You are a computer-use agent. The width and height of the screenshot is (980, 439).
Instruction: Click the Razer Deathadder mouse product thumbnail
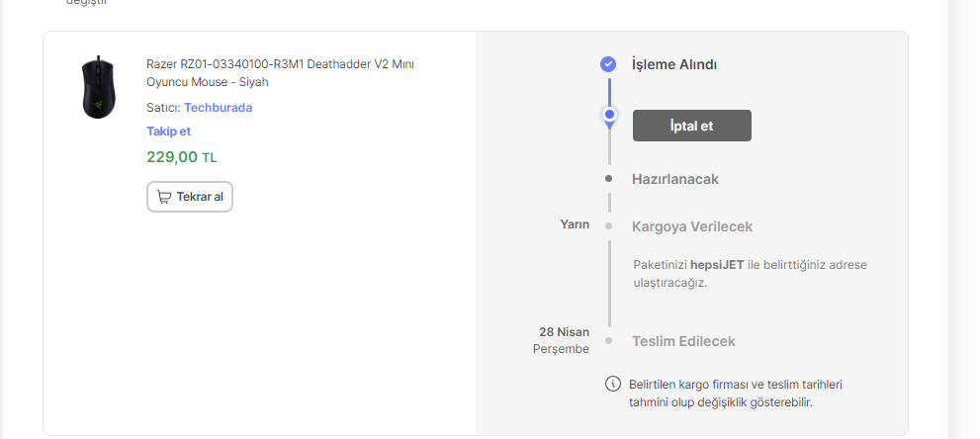pos(98,87)
